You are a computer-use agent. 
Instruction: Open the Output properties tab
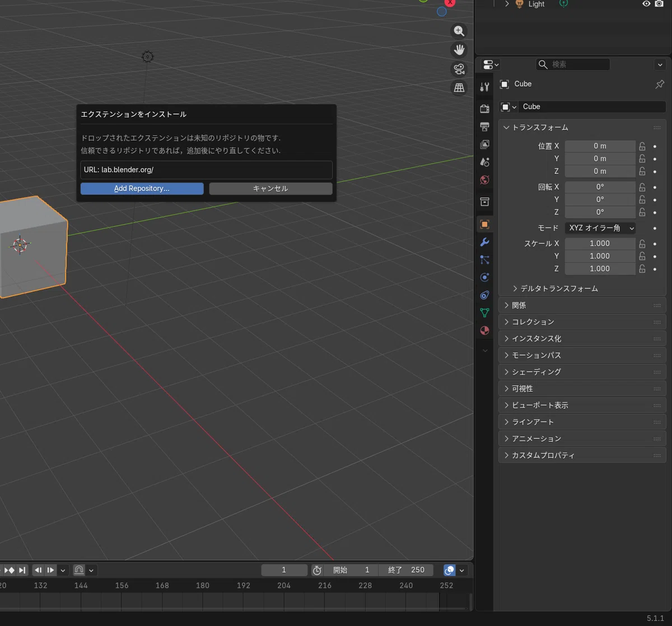(485, 127)
